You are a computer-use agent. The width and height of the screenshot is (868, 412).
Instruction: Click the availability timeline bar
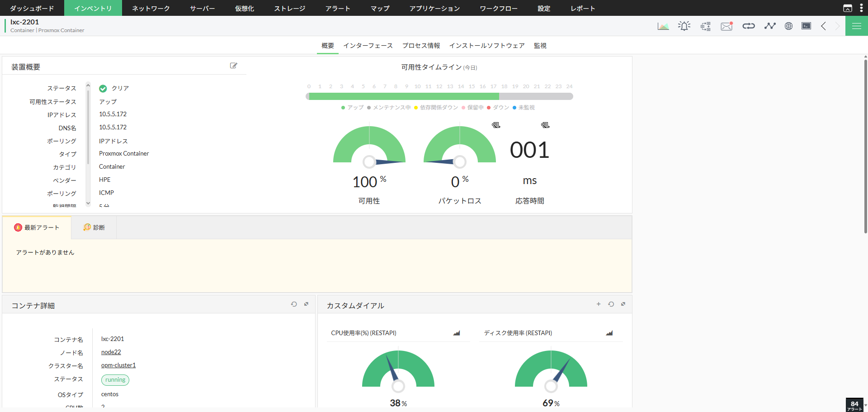click(x=439, y=96)
